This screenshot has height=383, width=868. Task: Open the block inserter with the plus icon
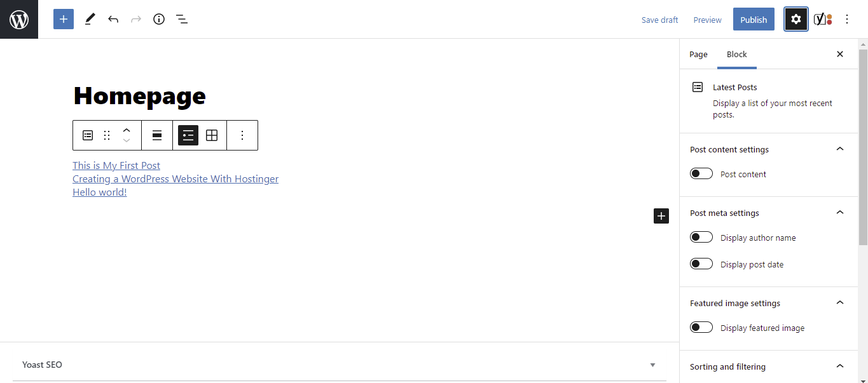[63, 19]
